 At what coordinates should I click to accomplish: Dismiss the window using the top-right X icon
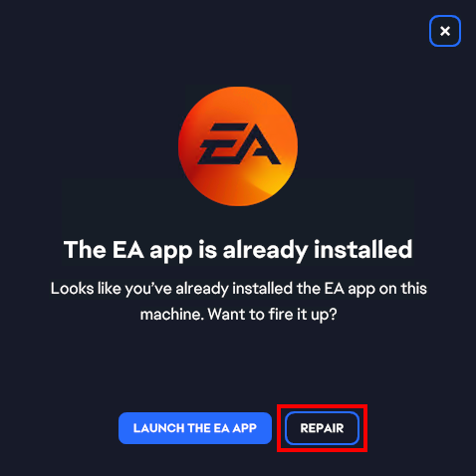(x=445, y=31)
